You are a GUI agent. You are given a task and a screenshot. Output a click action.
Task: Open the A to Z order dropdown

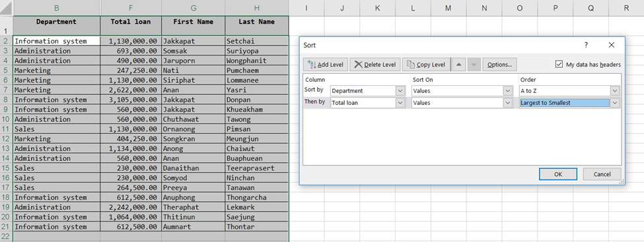pos(615,90)
